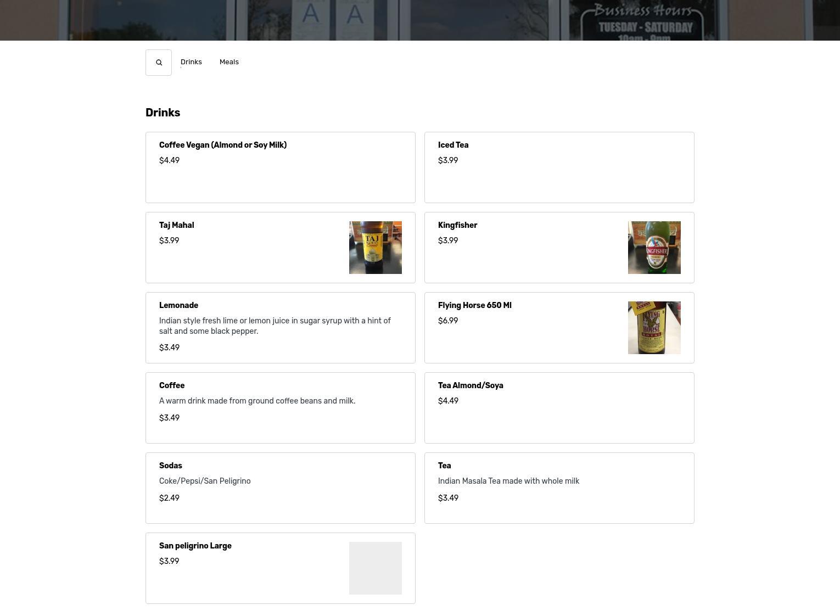
Task: Select the Tea masala item
Action: 444,466
